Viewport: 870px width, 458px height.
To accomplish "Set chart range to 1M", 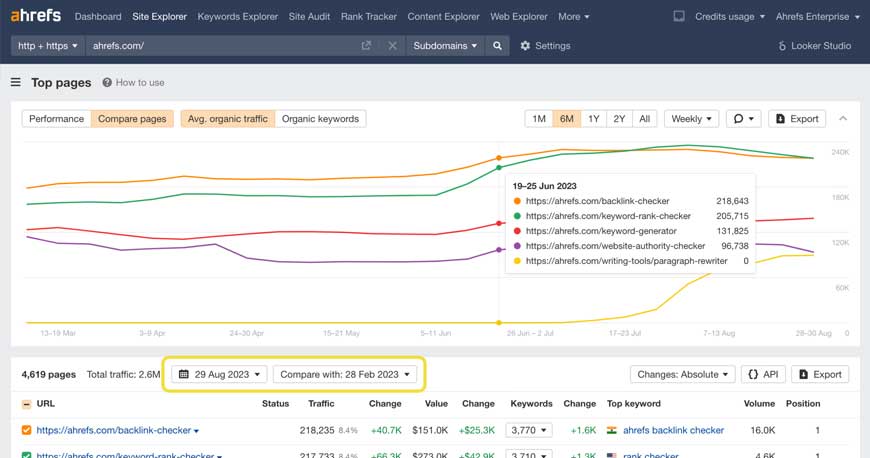I will pos(539,119).
